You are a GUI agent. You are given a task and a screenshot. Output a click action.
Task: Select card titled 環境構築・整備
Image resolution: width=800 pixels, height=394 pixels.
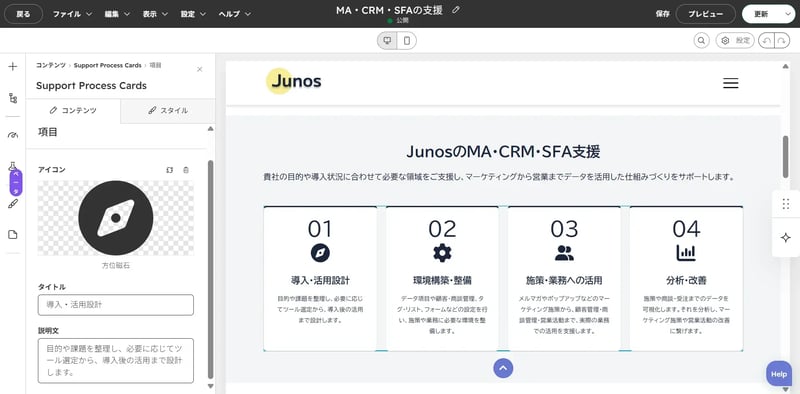[x=442, y=279]
